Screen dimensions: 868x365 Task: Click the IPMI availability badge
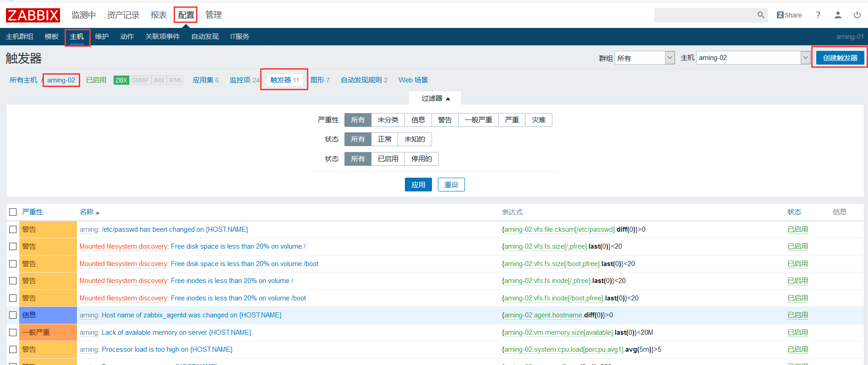[175, 80]
